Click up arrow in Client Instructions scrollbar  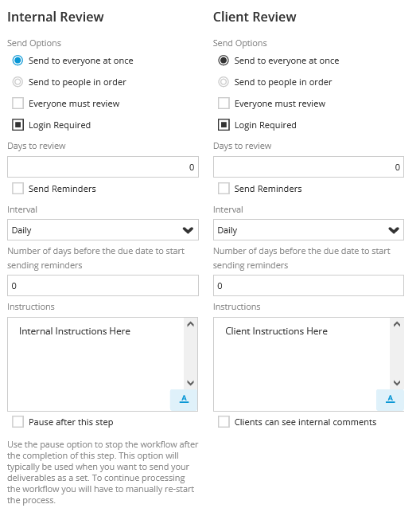tap(397, 324)
